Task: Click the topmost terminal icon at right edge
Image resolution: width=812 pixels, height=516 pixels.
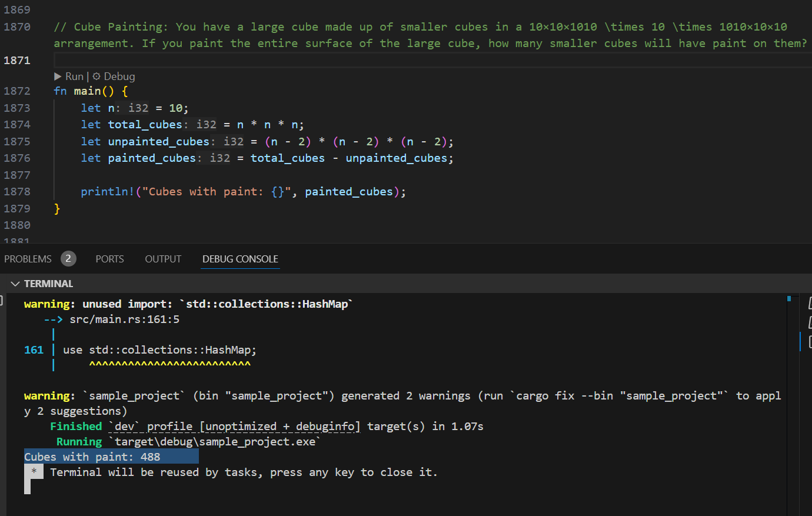Action: click(x=810, y=303)
